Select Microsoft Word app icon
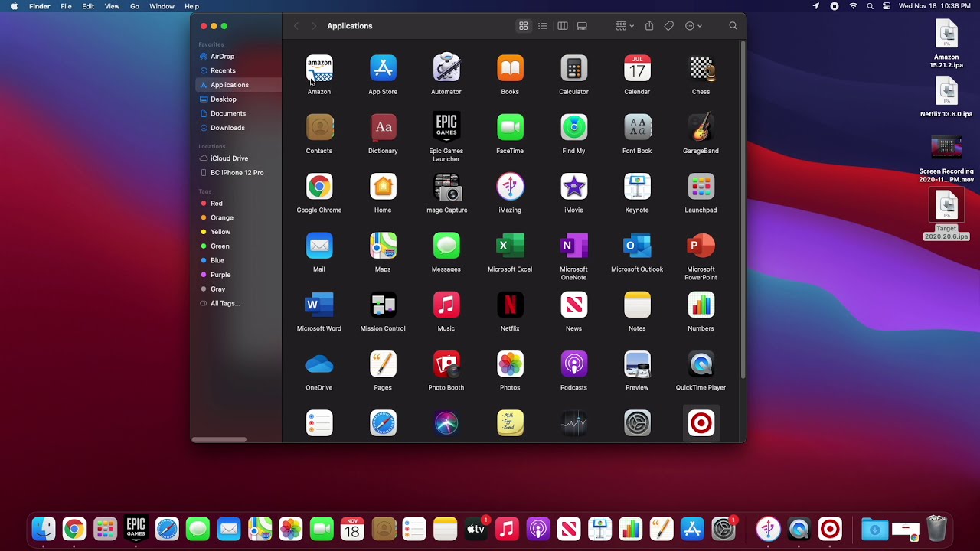Screen dimensions: 980x551 pyautogui.click(x=319, y=305)
